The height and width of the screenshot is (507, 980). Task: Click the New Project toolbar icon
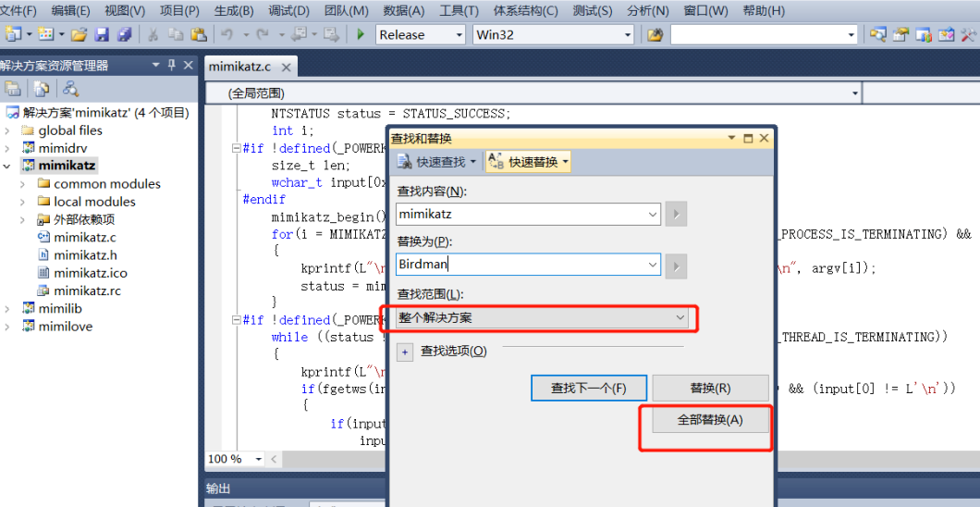point(13,34)
